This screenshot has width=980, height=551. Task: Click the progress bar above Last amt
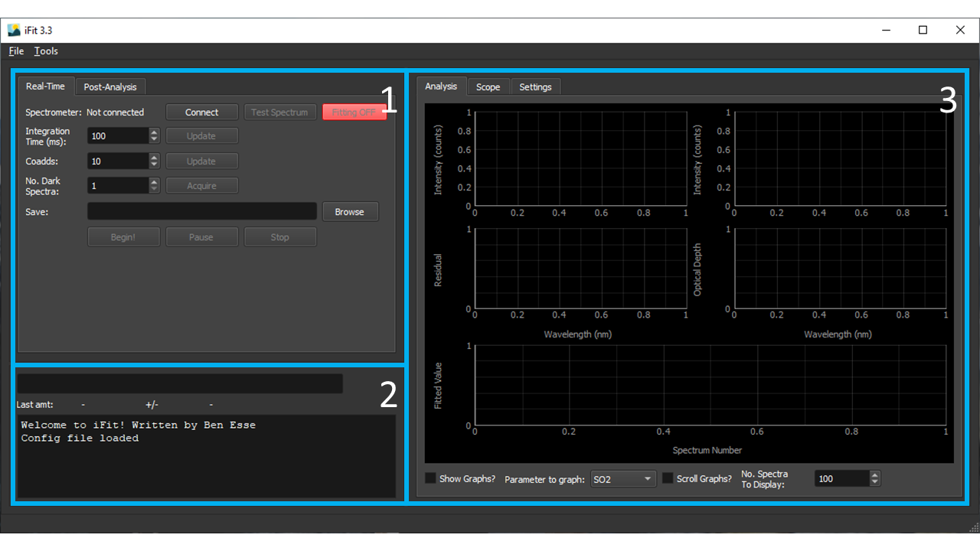point(180,383)
